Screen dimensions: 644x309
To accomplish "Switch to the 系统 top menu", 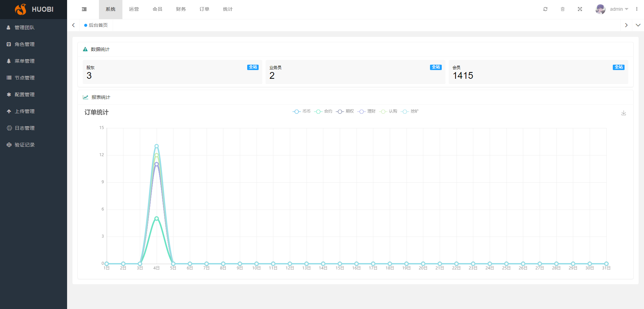I will tap(111, 9).
